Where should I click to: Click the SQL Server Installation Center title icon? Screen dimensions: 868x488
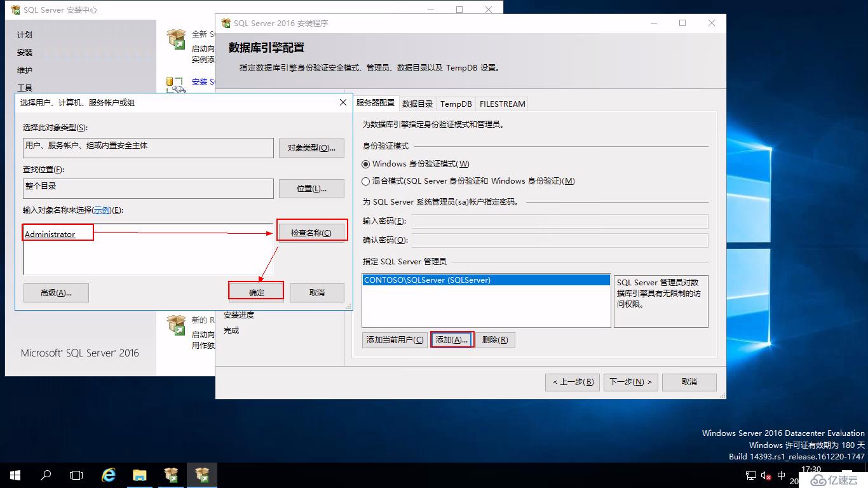point(15,10)
